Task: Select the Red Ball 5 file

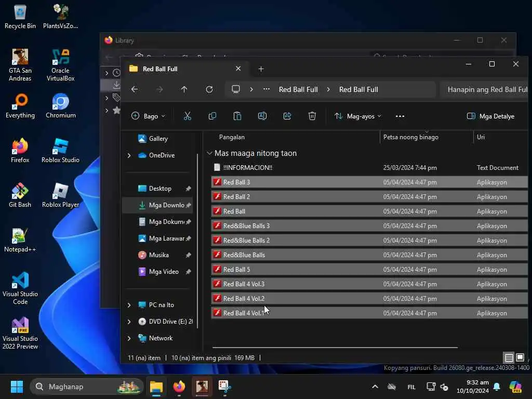Action: [x=369, y=270]
